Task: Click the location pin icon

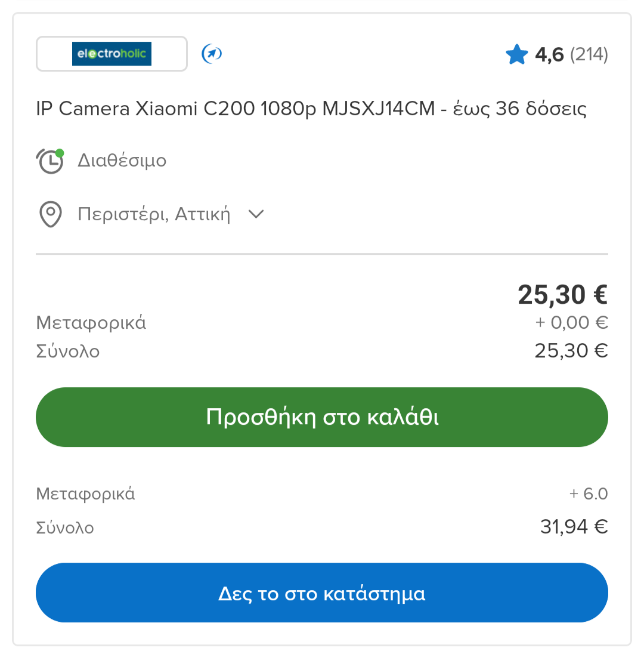Action: click(x=51, y=214)
